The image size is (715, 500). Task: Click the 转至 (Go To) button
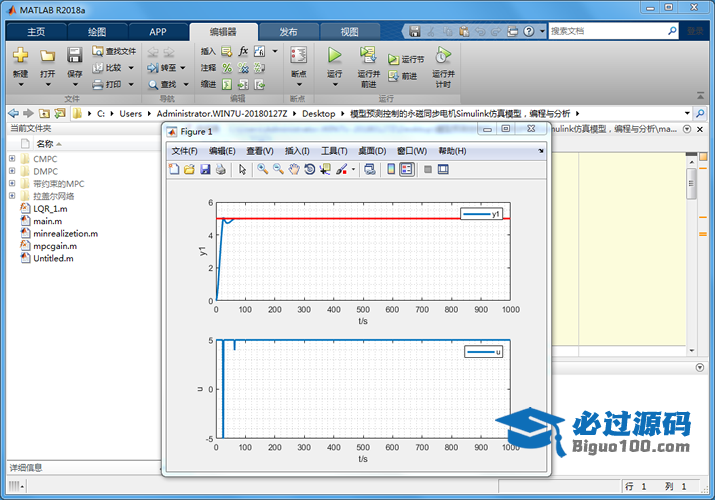click(x=162, y=68)
